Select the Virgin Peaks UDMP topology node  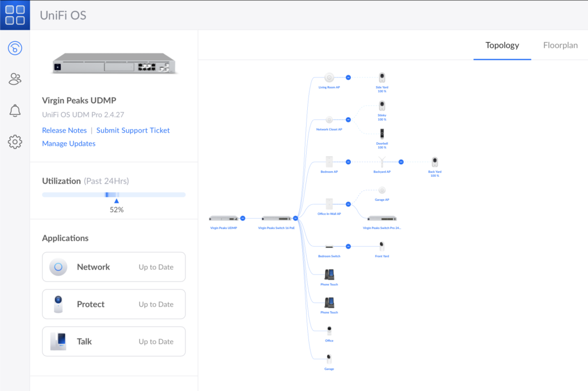click(x=223, y=219)
